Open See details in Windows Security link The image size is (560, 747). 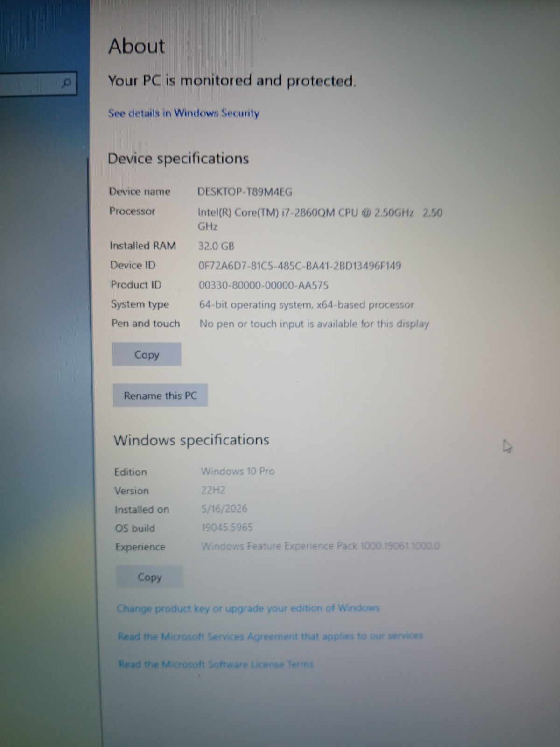click(x=184, y=113)
